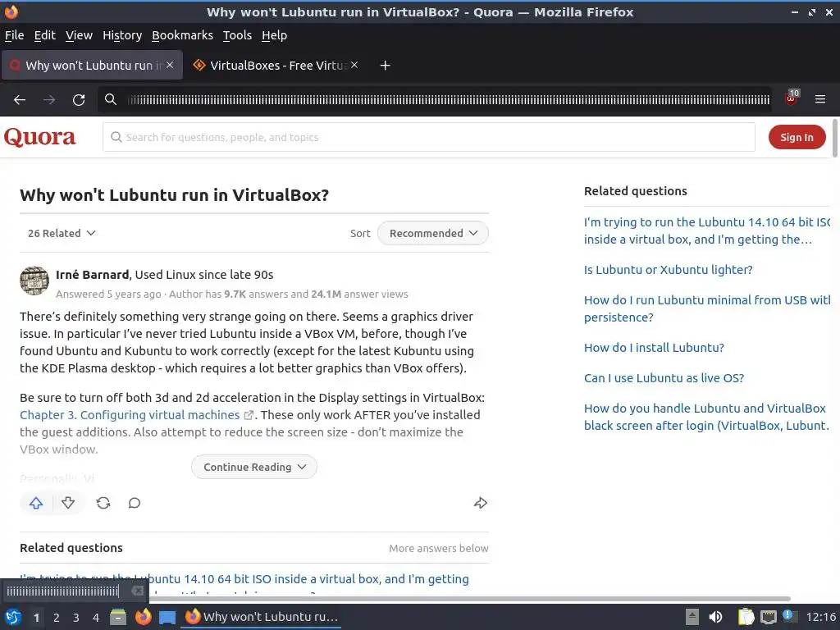Click the magnifier icon in the address bar

pos(111,99)
